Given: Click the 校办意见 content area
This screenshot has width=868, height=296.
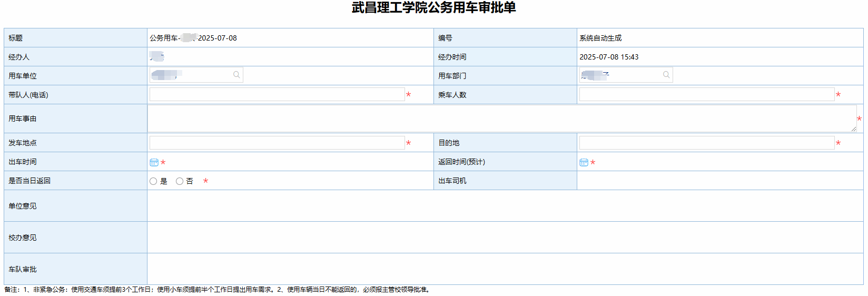Looking at the screenshot, I should (505, 238).
